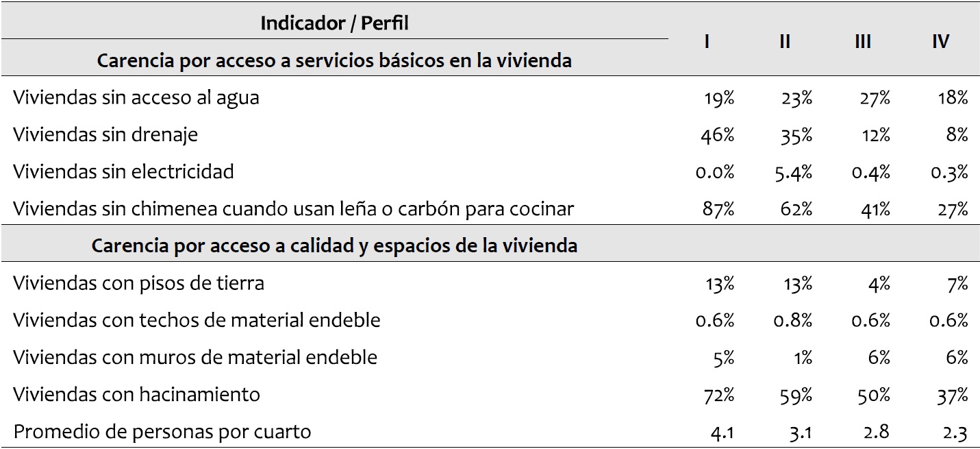Click the 'Promedio de personas por cuarto' label
980x449 pixels.
coord(162,432)
